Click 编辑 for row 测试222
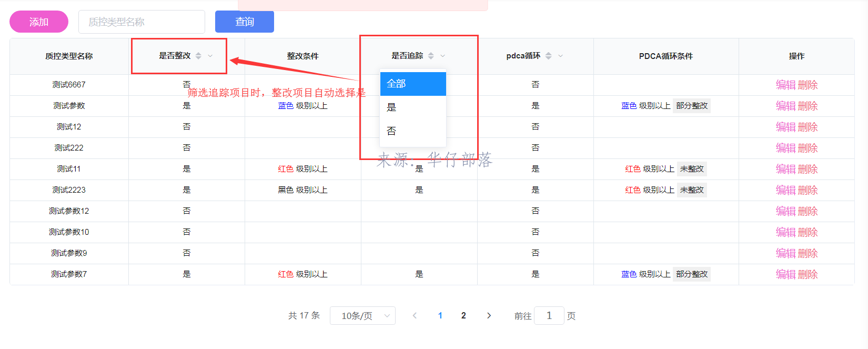The image size is (868, 349). point(786,148)
